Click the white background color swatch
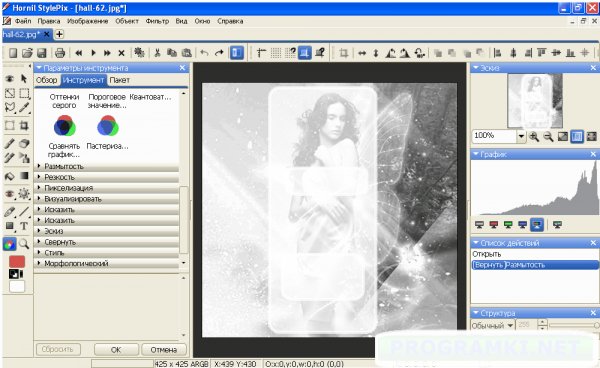Screen dimensions: 600x368 pos(17,287)
